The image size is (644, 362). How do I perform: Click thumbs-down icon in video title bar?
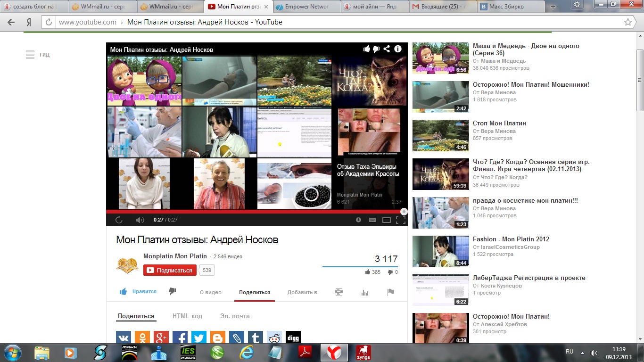pyautogui.click(x=376, y=49)
